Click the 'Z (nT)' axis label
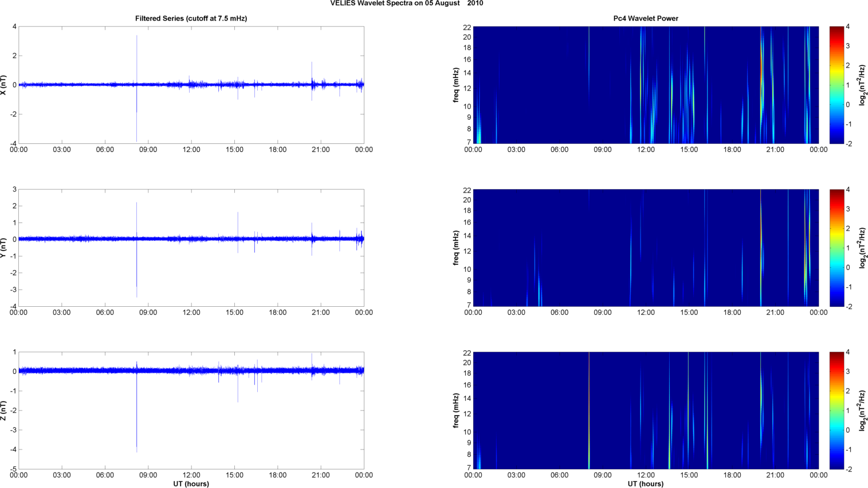Image resolution: width=868 pixels, height=488 pixels. [x=4, y=411]
